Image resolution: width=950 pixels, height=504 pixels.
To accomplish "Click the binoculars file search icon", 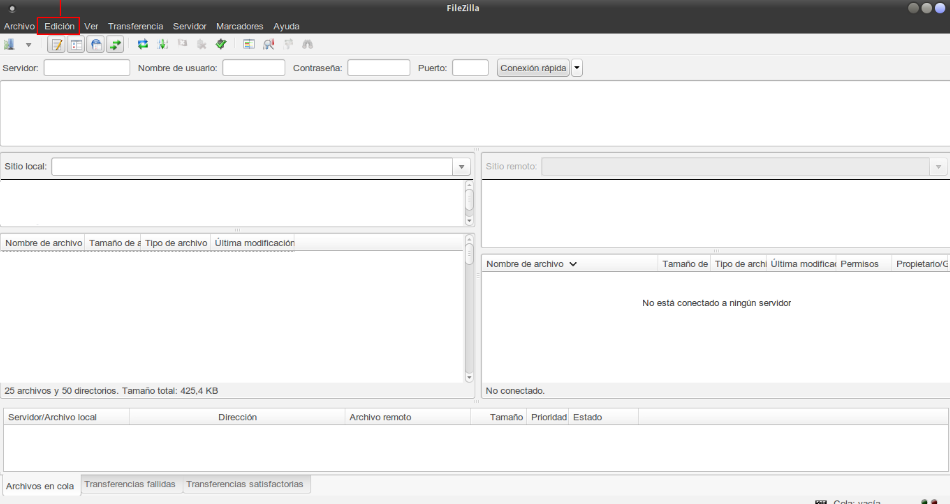I will point(307,44).
